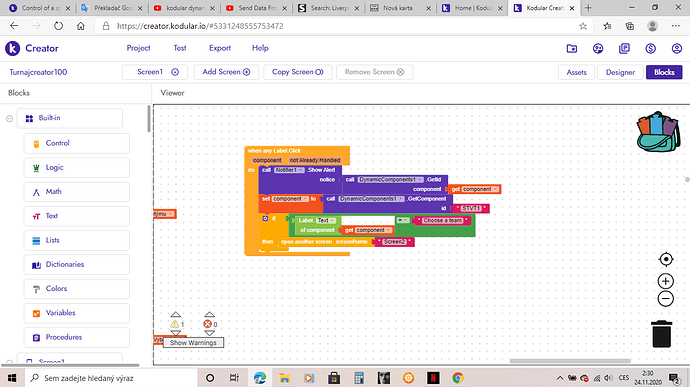Zoom in with the plus icon
This screenshot has height=387, width=690.
tap(666, 281)
